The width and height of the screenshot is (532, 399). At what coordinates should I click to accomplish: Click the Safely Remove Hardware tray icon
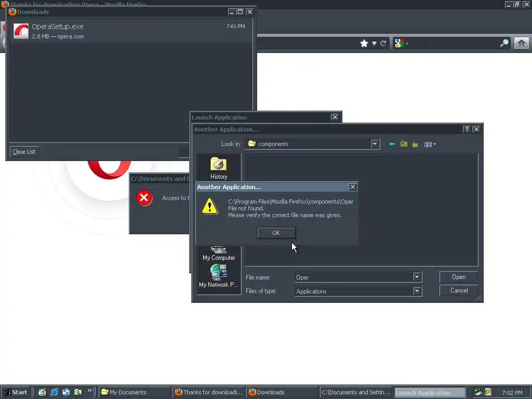[x=478, y=392]
